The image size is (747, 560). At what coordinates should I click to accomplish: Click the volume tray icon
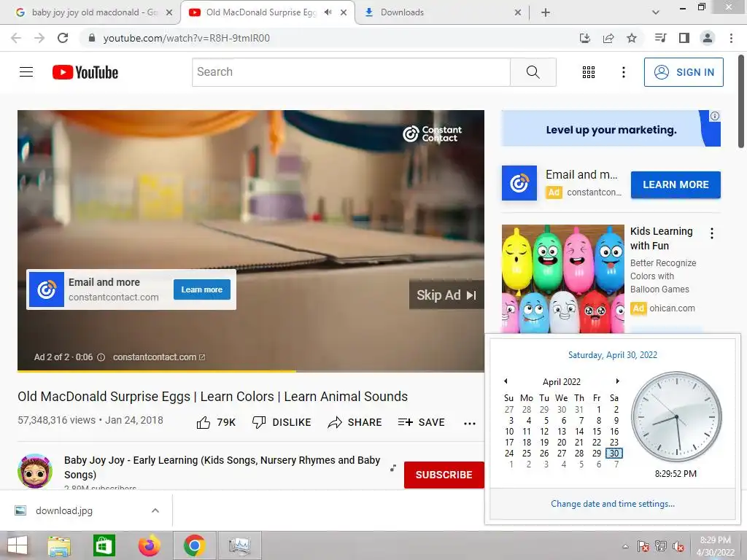678,546
